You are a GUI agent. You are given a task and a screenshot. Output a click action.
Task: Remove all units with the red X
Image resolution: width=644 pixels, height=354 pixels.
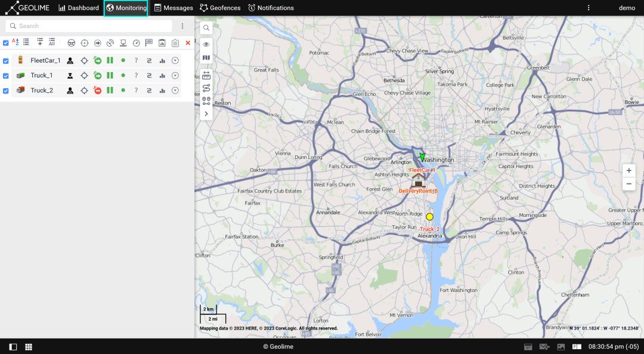coord(188,43)
